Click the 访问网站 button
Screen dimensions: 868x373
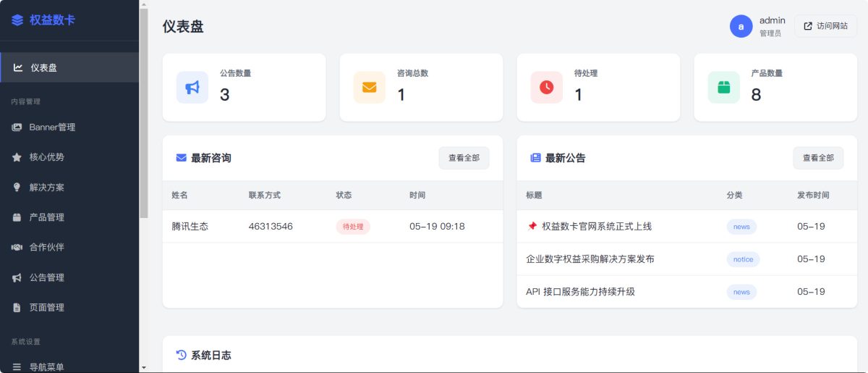[x=825, y=26]
